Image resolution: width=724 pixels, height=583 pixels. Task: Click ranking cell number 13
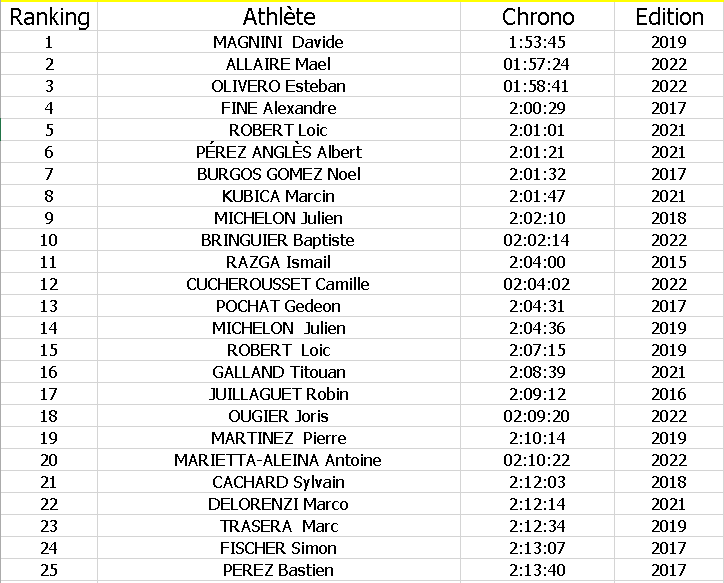coord(49,306)
